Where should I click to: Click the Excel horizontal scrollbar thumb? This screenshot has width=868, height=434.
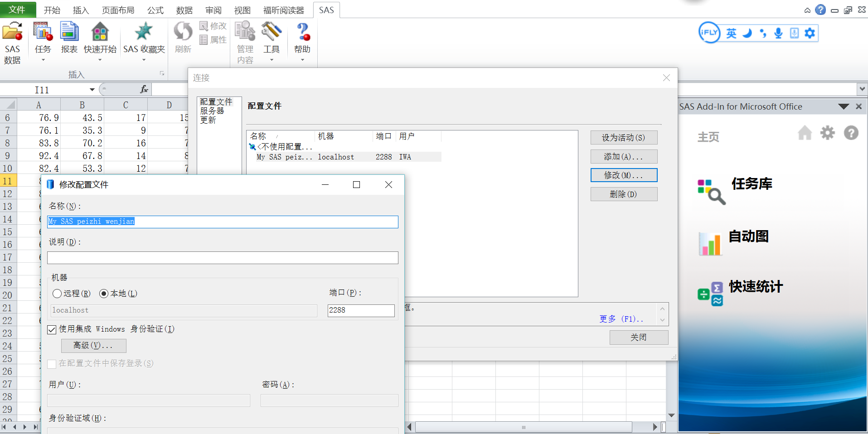coord(524,427)
